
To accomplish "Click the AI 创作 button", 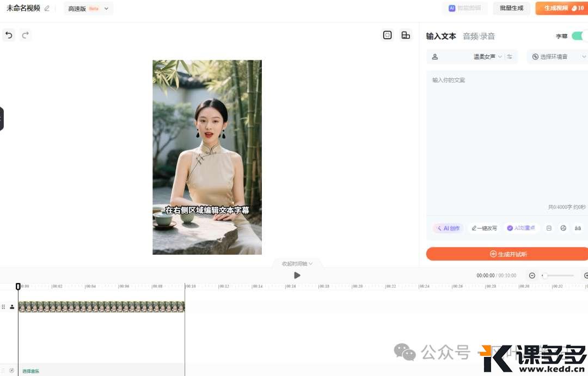I will 448,229.
